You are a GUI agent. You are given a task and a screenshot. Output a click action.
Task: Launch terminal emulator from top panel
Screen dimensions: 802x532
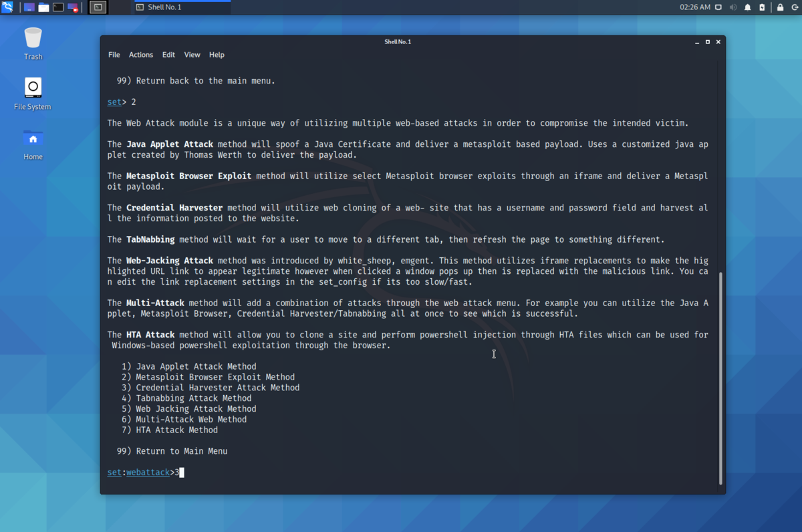click(x=58, y=7)
